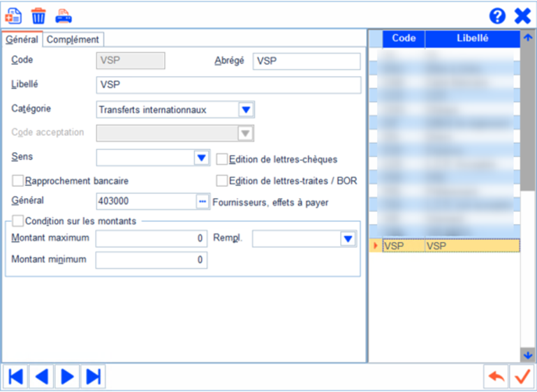Undo changes with the orange arrow
Image resolution: width=537 pixels, height=392 pixels.
click(x=496, y=377)
